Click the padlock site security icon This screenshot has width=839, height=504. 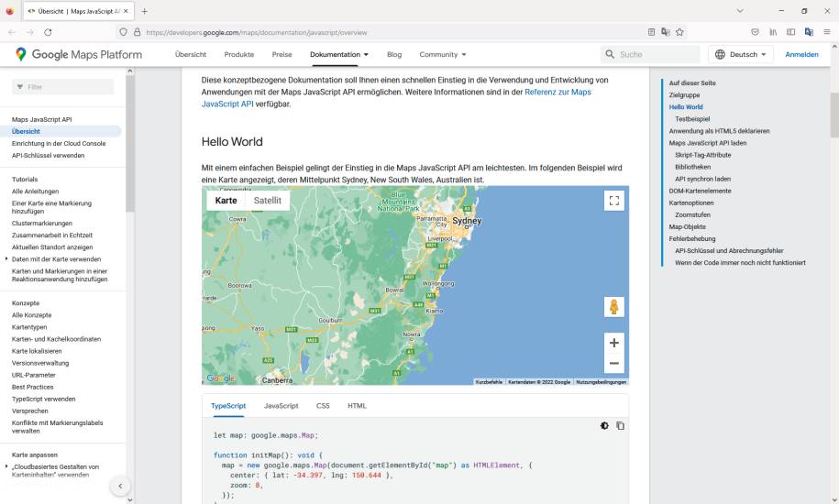point(137,32)
